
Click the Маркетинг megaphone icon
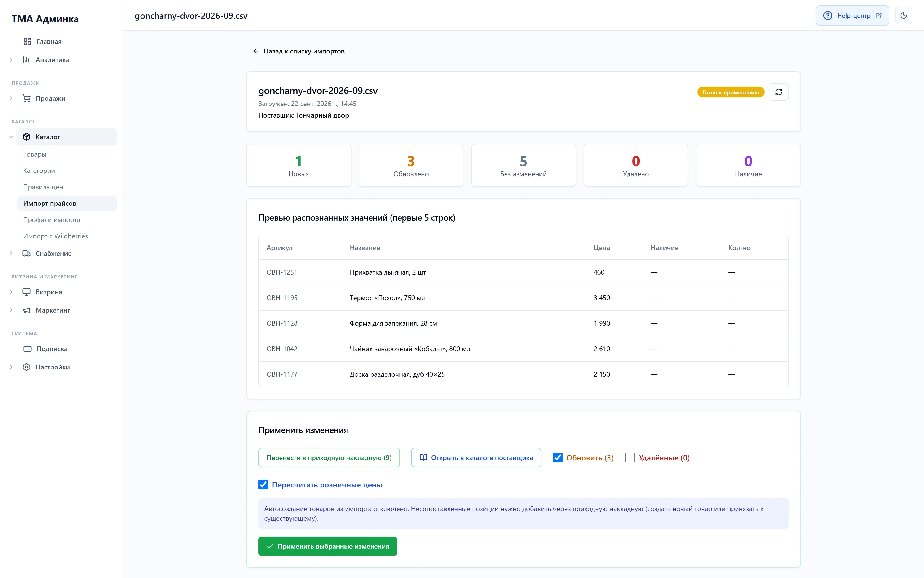tap(26, 310)
